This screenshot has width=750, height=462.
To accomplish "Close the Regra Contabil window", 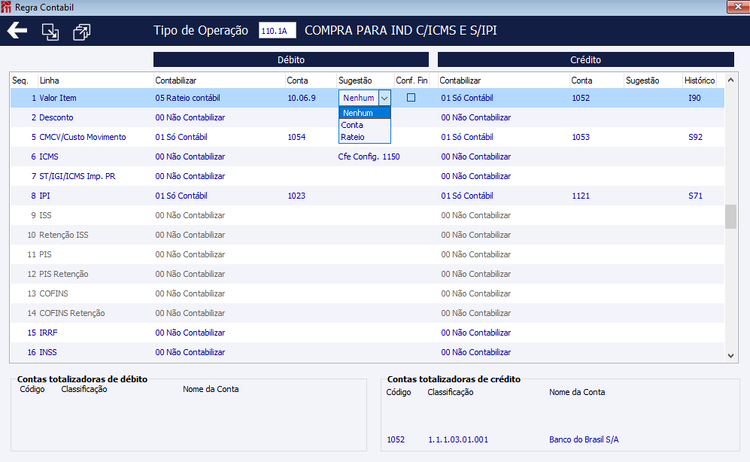I will (738, 6).
